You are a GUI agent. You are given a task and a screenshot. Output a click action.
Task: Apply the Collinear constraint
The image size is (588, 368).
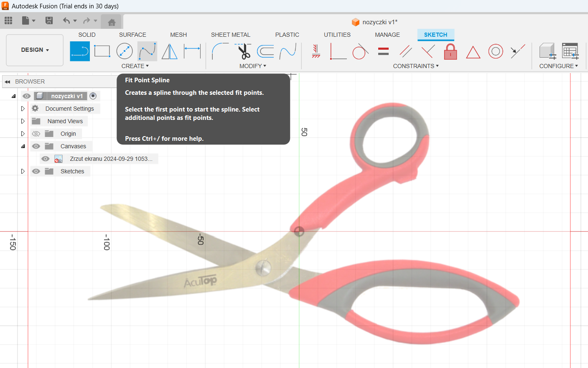point(518,51)
